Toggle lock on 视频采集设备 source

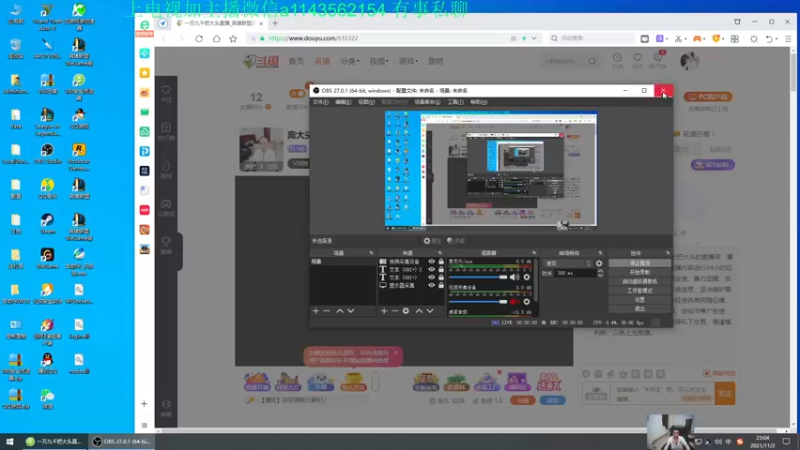coord(441,261)
